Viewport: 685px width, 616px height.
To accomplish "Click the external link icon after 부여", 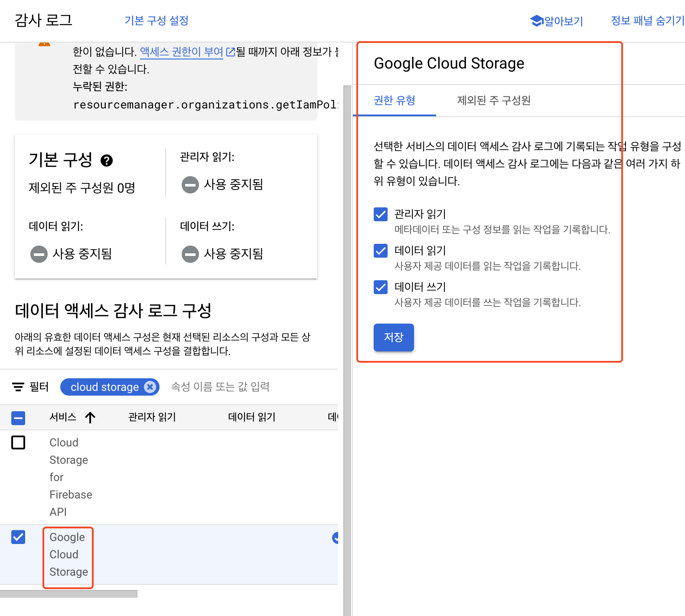I will click(231, 52).
